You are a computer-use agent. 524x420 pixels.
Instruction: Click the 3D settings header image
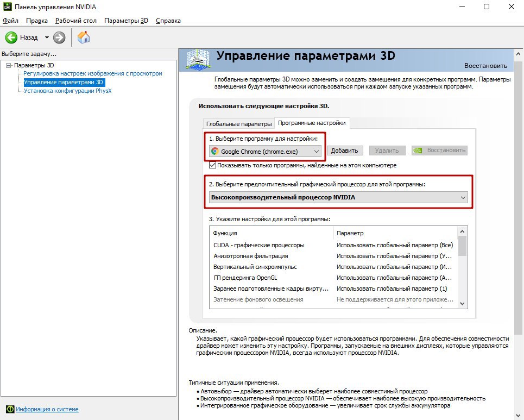[198, 60]
